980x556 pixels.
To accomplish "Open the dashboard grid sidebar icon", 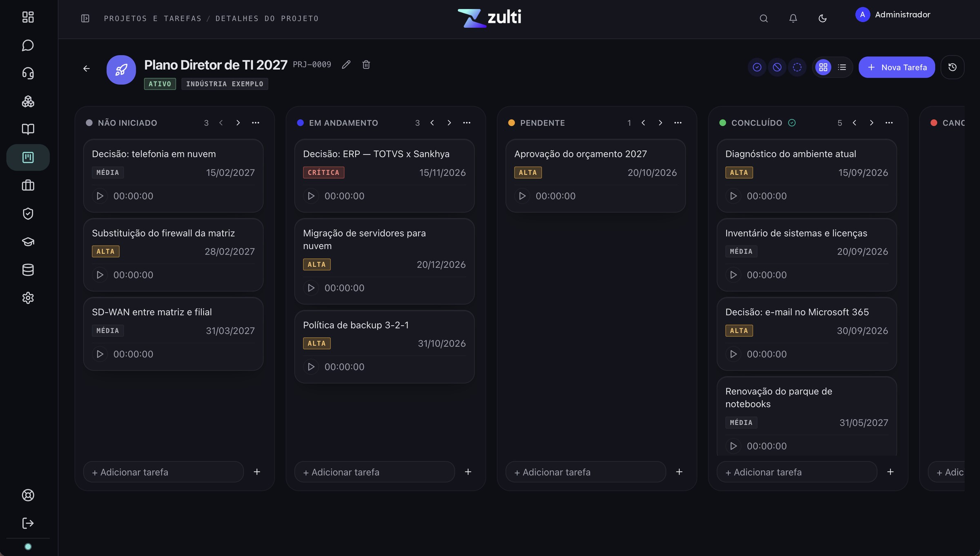I will pyautogui.click(x=28, y=17).
